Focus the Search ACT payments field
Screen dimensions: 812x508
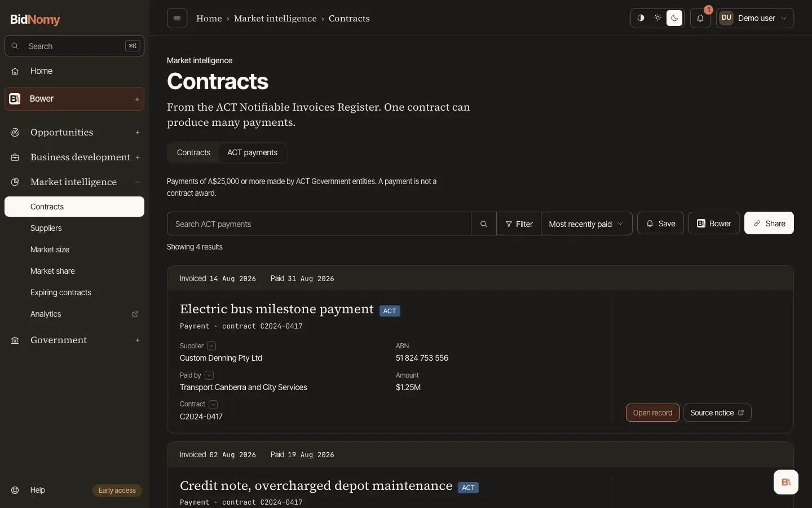pyautogui.click(x=319, y=224)
